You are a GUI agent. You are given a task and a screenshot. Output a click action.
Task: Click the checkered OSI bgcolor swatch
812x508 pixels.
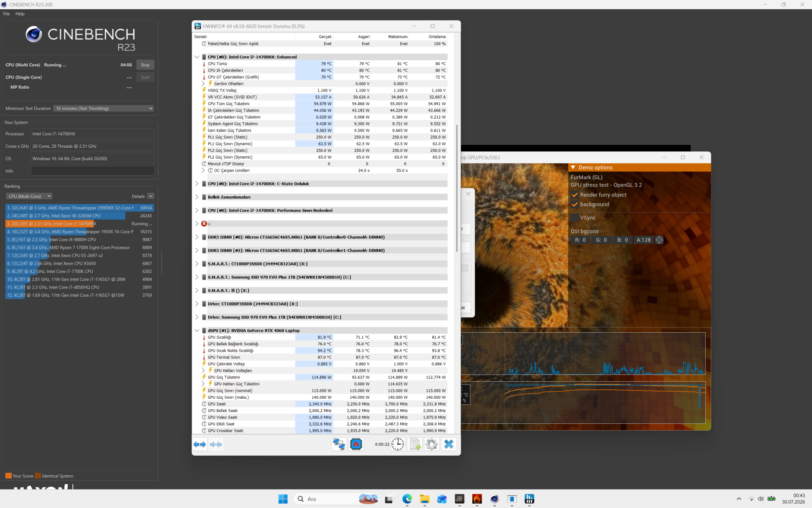pyautogui.click(x=659, y=240)
